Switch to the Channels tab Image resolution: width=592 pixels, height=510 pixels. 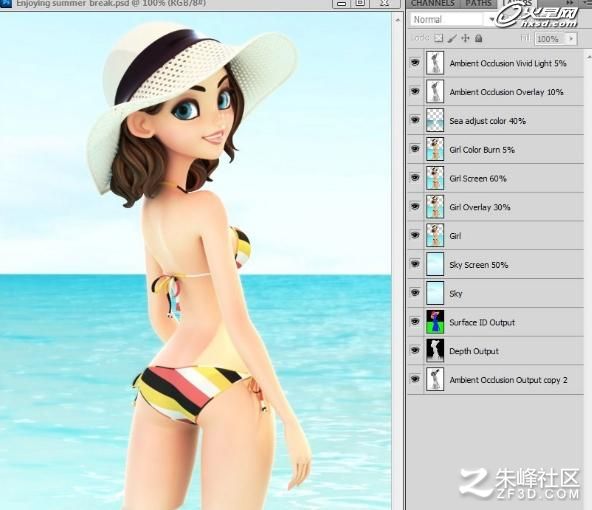point(432,4)
